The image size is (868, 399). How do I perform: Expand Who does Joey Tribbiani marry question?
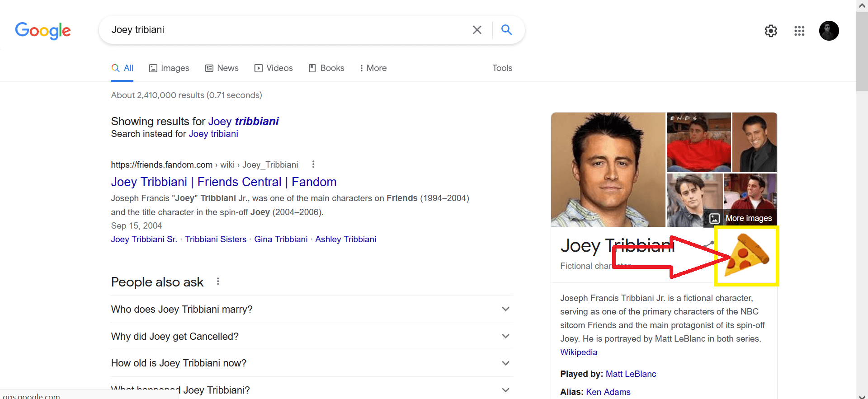(312, 310)
